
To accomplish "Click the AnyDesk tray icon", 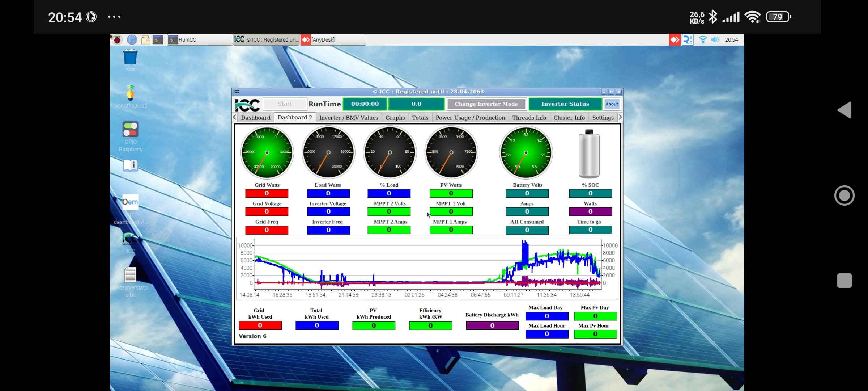I will coord(675,40).
